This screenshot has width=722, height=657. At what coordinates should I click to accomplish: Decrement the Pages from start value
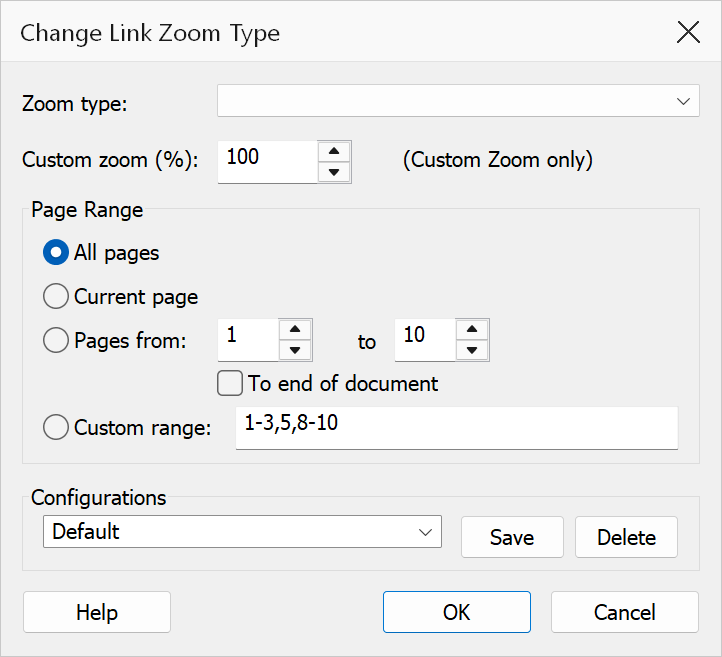click(x=295, y=350)
